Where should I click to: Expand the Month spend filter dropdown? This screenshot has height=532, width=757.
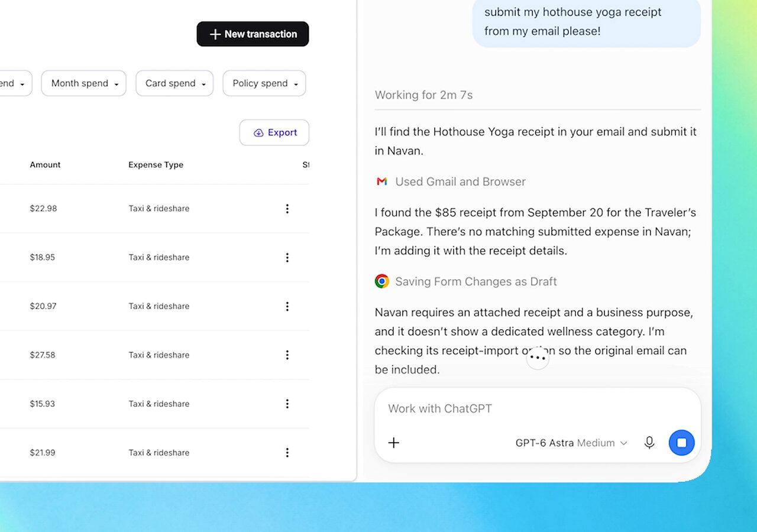click(x=83, y=83)
